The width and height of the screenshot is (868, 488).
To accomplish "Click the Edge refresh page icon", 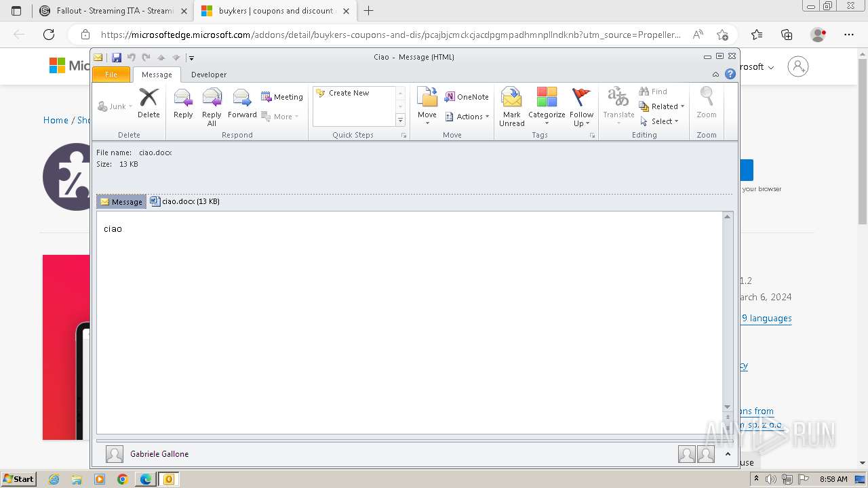I will pyautogui.click(x=49, y=35).
